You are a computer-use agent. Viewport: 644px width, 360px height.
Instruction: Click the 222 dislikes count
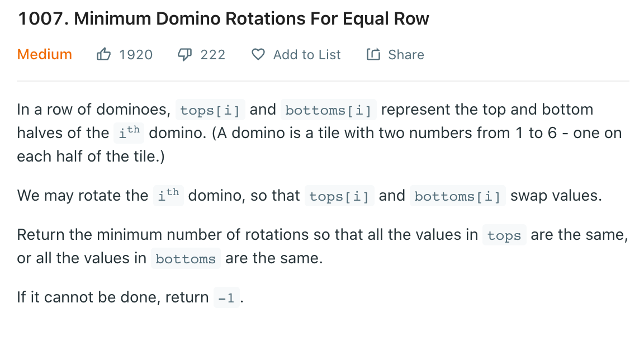tap(213, 55)
